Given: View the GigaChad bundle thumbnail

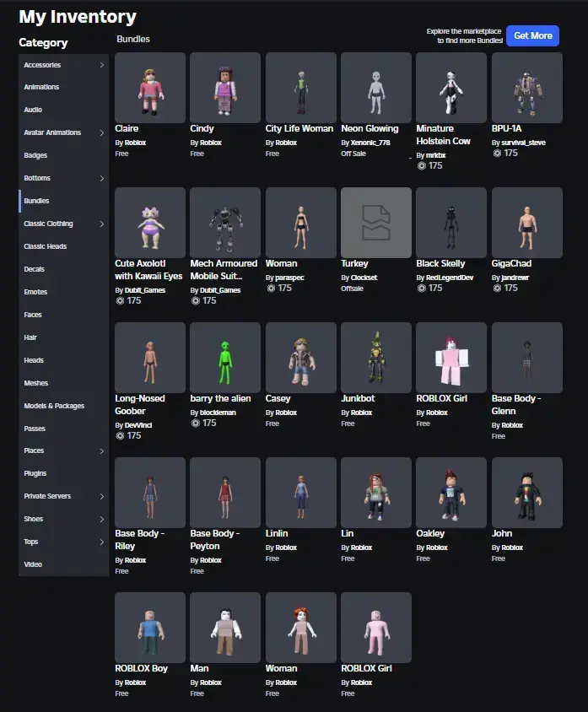Looking at the screenshot, I should coord(526,223).
